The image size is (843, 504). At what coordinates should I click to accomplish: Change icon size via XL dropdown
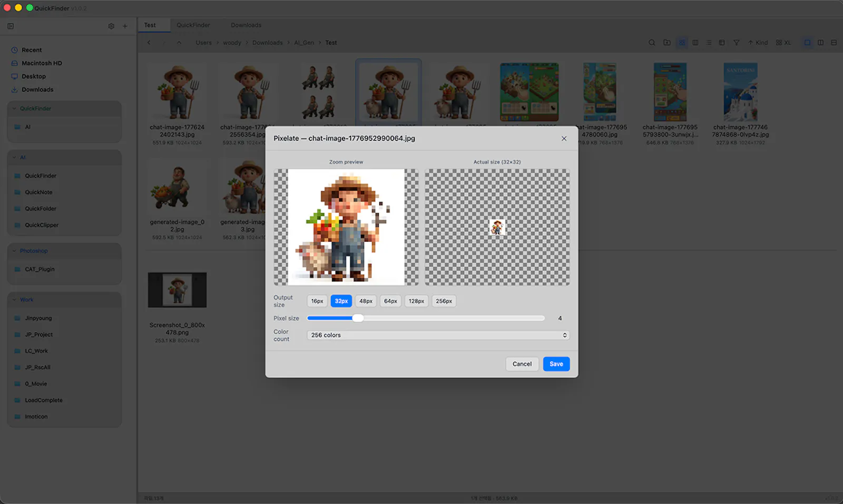[783, 43]
